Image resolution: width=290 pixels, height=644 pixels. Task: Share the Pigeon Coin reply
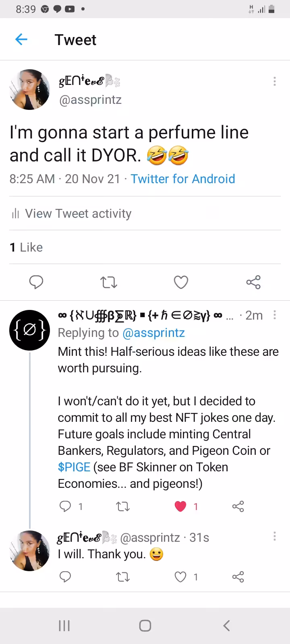(x=238, y=506)
